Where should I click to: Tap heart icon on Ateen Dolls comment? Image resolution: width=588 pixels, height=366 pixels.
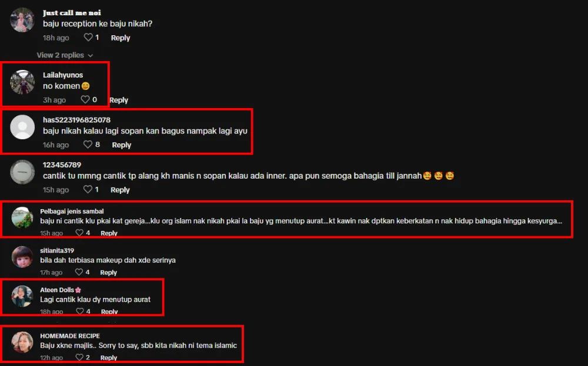pyautogui.click(x=79, y=311)
